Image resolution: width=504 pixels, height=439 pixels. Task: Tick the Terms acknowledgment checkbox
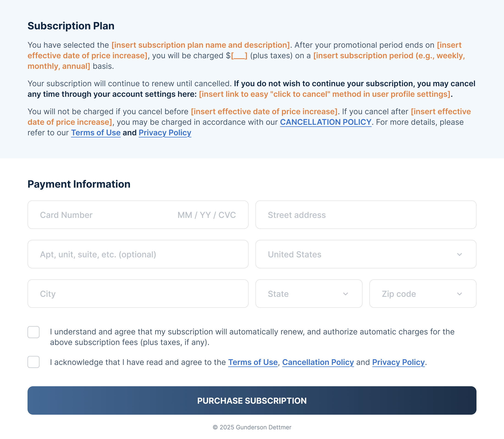tap(33, 362)
